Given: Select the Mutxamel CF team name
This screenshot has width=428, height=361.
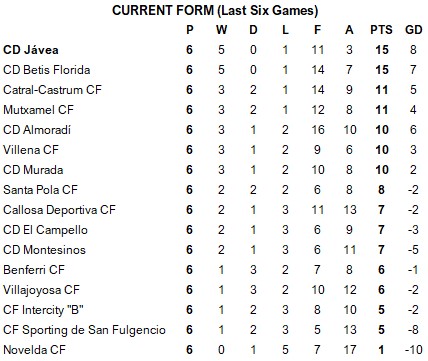Looking at the screenshot, I should [38, 110].
